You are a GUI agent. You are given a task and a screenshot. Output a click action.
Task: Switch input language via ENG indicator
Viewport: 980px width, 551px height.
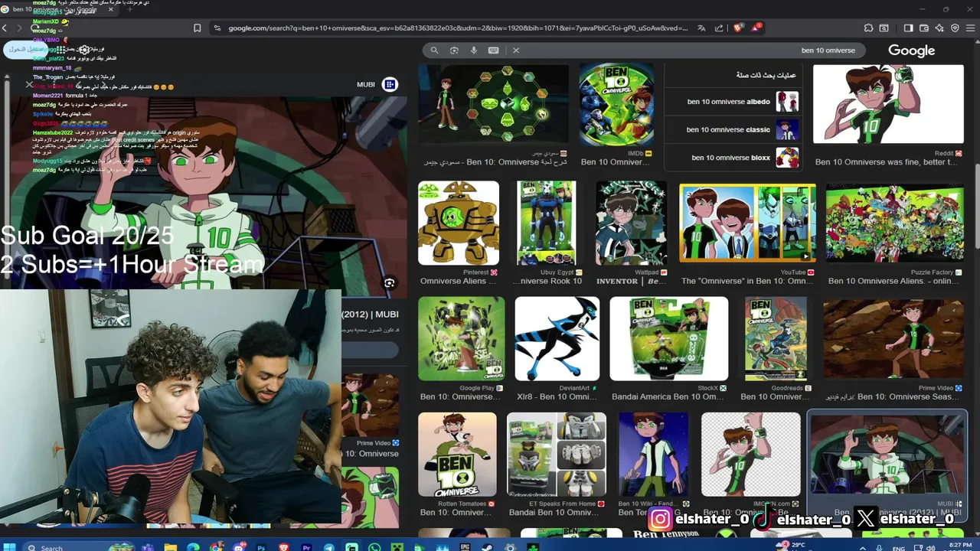click(x=899, y=548)
